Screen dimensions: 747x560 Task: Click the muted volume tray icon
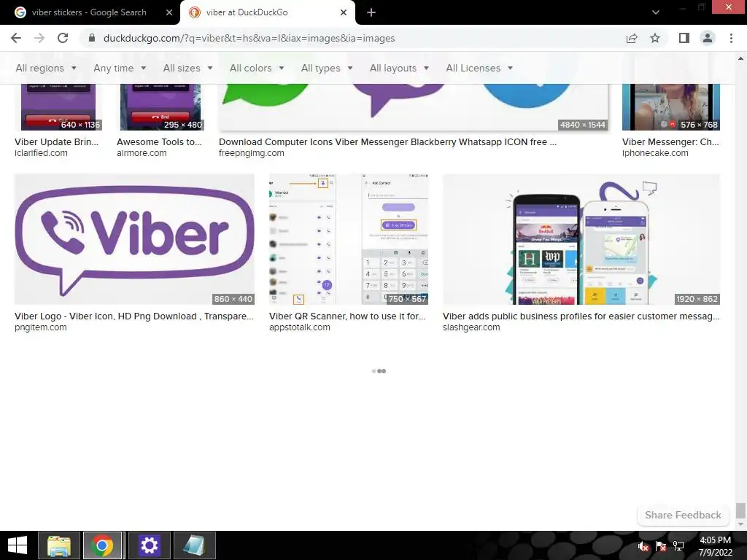(643, 546)
